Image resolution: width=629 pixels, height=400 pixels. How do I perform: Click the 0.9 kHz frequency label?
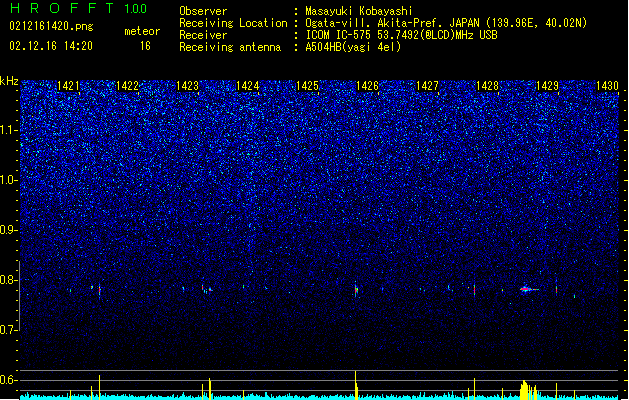coord(9,230)
